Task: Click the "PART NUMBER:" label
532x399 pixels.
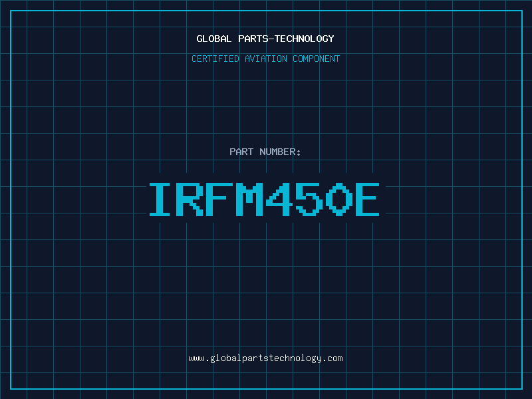Action: pos(265,152)
